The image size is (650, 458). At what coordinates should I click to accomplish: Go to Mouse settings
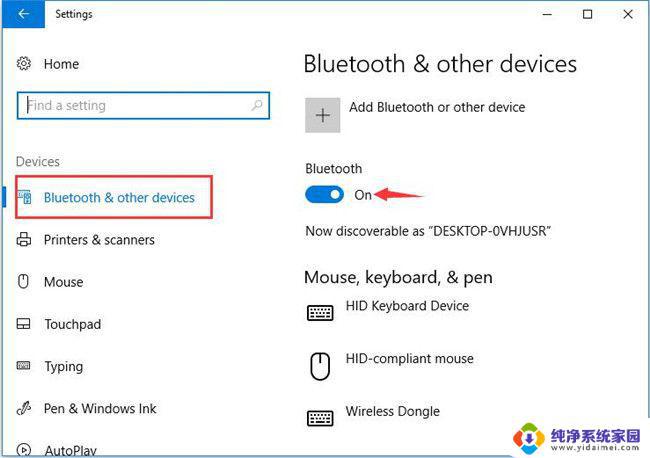tap(63, 282)
